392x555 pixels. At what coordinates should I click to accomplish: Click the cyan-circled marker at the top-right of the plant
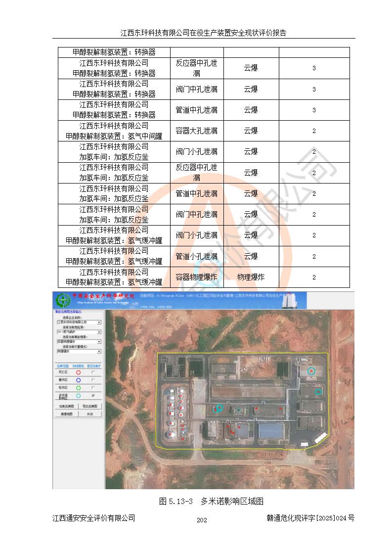pyautogui.click(x=311, y=370)
